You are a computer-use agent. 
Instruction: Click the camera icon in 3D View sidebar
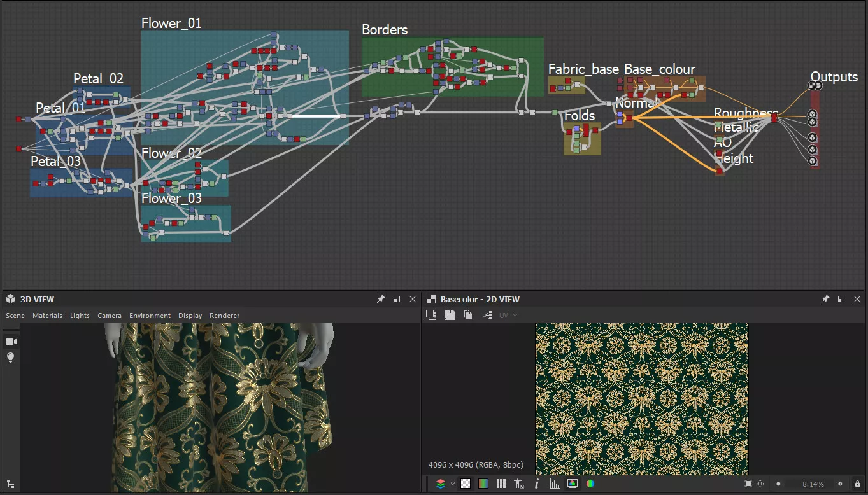click(11, 342)
